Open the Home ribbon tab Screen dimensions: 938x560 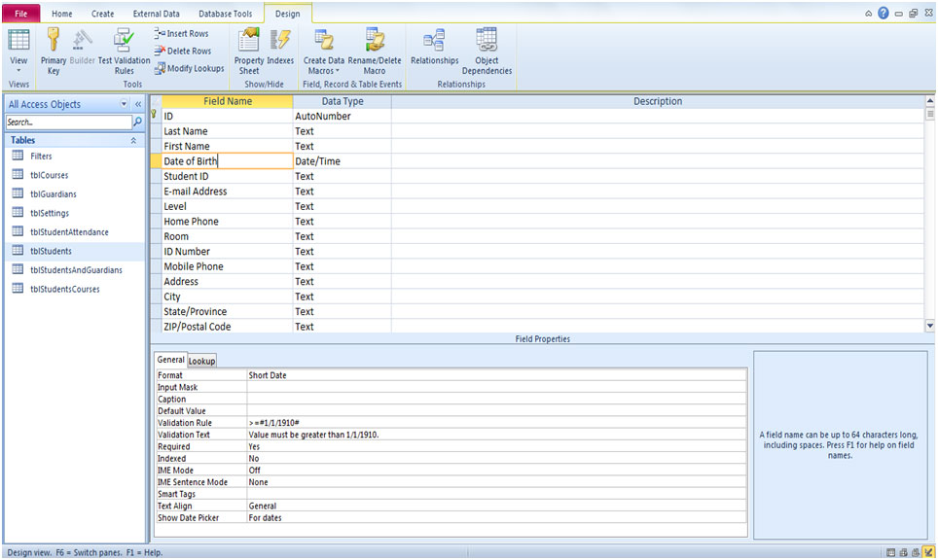click(x=61, y=13)
